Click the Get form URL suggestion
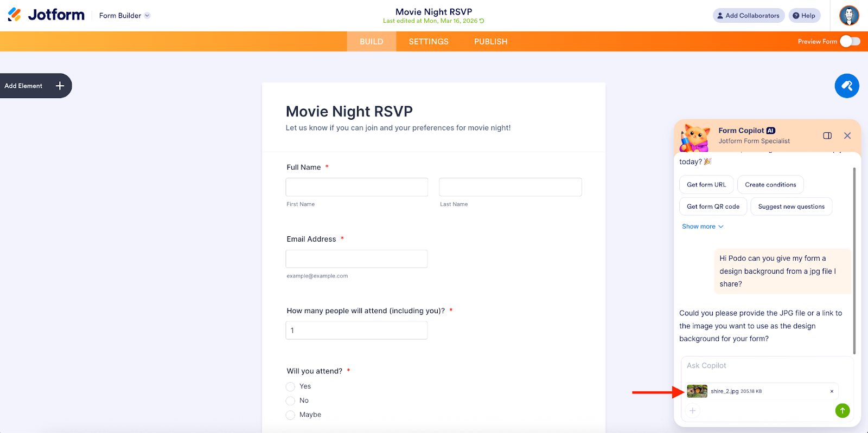 pos(706,185)
